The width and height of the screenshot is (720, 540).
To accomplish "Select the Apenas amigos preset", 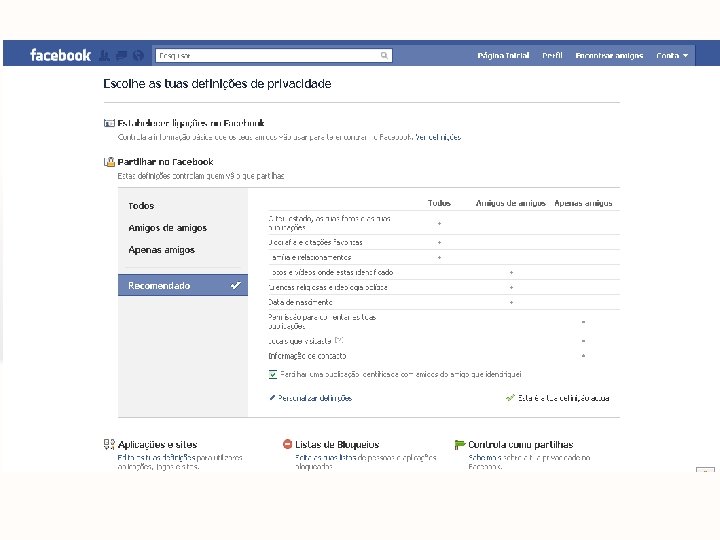I will coord(162,250).
